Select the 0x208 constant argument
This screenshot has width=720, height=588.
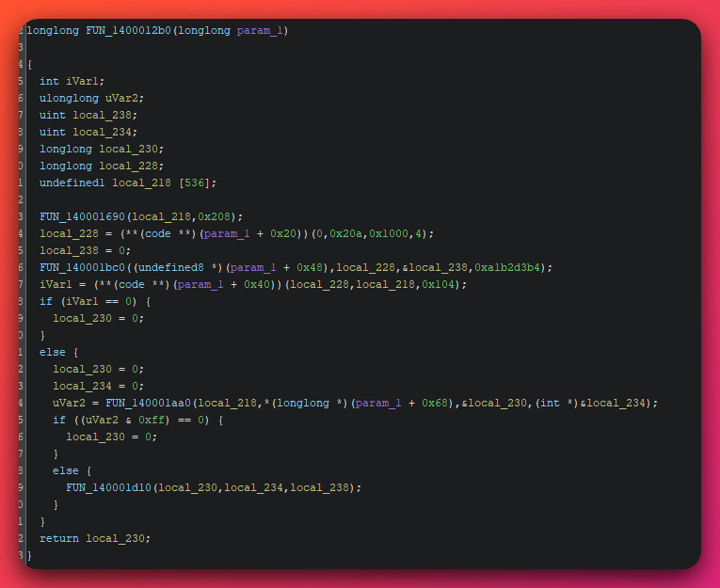214,216
